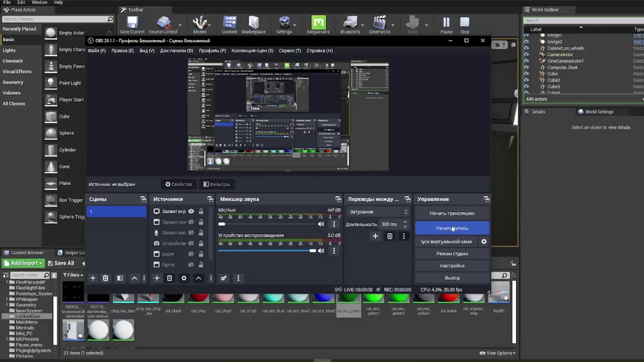644x362 pixels.
Task: Mute the Mic/Aux audio channel
Action: click(x=321, y=224)
